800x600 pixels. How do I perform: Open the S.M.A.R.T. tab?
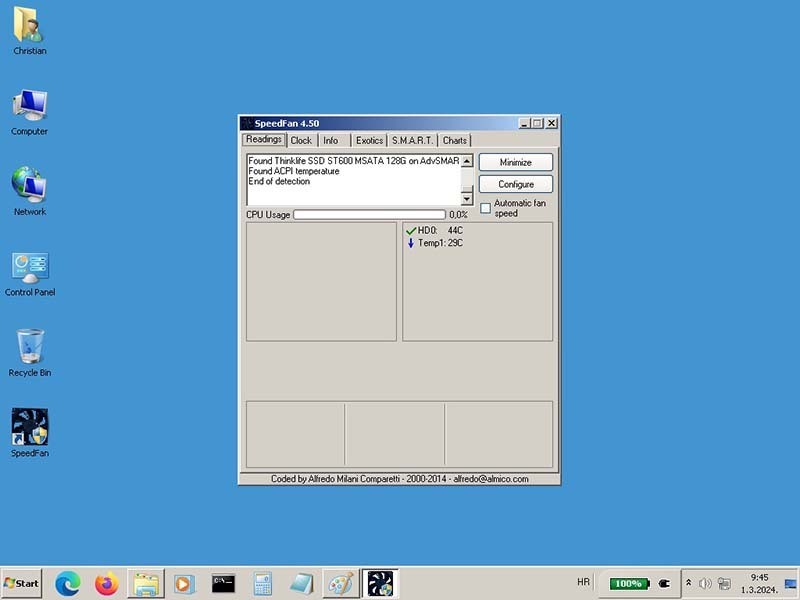pos(412,141)
